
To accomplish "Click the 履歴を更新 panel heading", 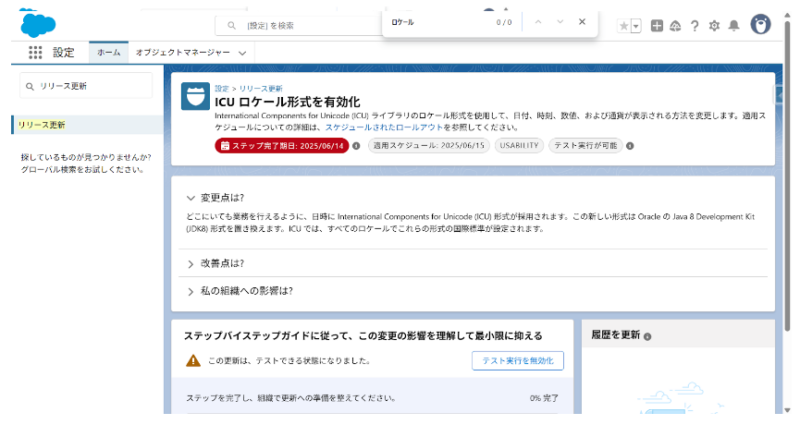I will point(615,335).
